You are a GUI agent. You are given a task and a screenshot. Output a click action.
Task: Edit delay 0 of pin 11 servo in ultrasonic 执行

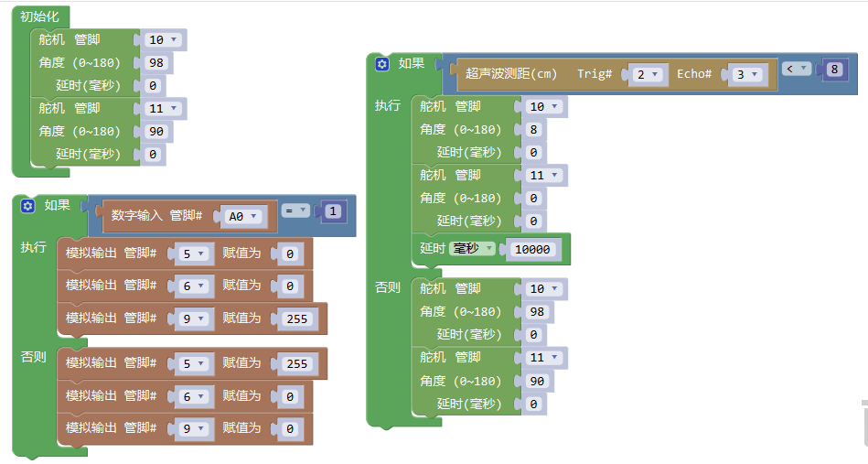pyautogui.click(x=533, y=221)
